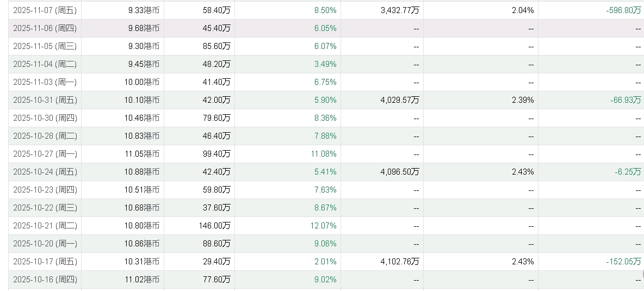Click the 4,029.57万 value
Image resolution: width=644 pixels, height=291 pixels.
(x=400, y=100)
